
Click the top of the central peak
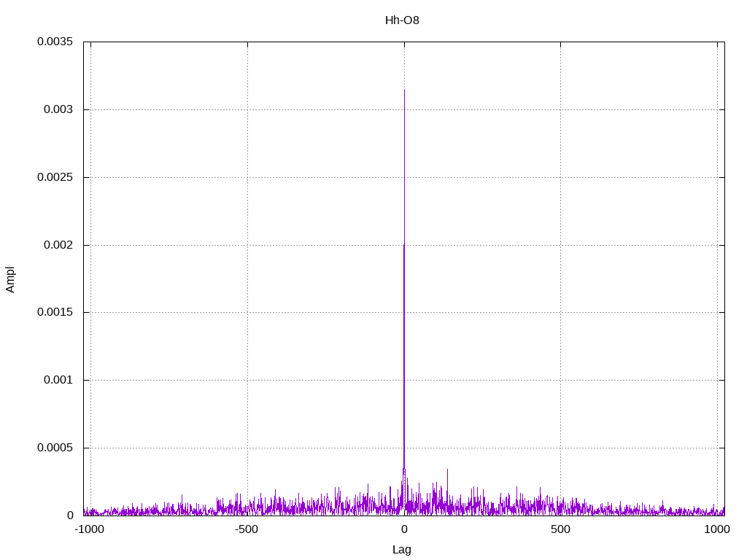pyautogui.click(x=404, y=90)
